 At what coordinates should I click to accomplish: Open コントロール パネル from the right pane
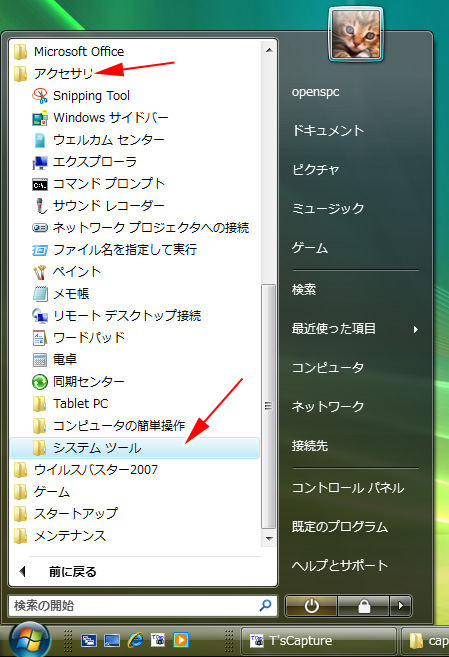click(348, 488)
